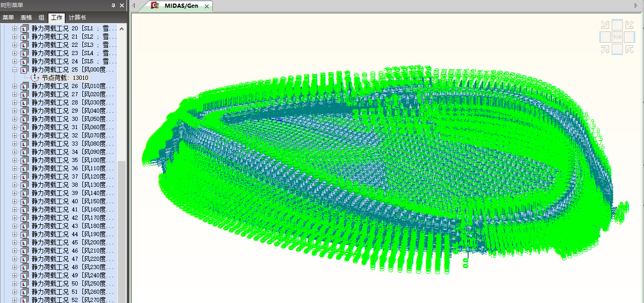Viewport: 644px width, 303px height.
Task: Click the tree panel scrollbar up arrow
Action: [122, 28]
